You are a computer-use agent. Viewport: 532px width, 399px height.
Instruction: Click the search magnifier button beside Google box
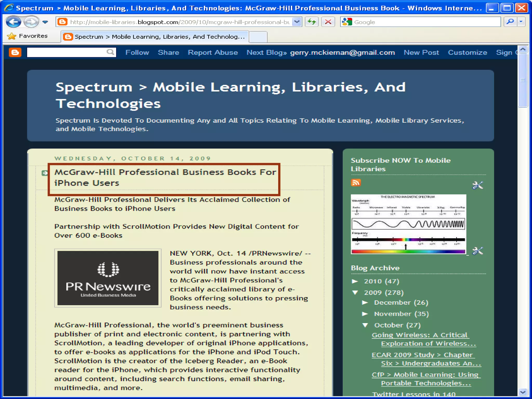point(510,22)
